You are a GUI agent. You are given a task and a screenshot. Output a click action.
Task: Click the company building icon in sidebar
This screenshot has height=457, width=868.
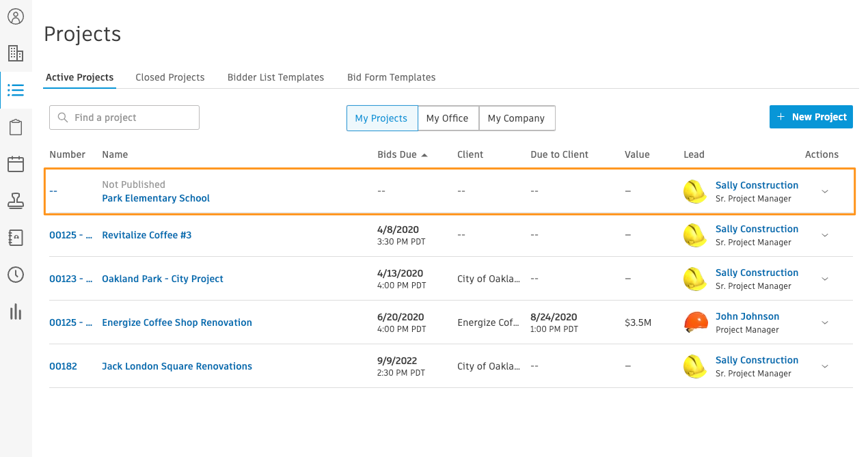pyautogui.click(x=16, y=53)
